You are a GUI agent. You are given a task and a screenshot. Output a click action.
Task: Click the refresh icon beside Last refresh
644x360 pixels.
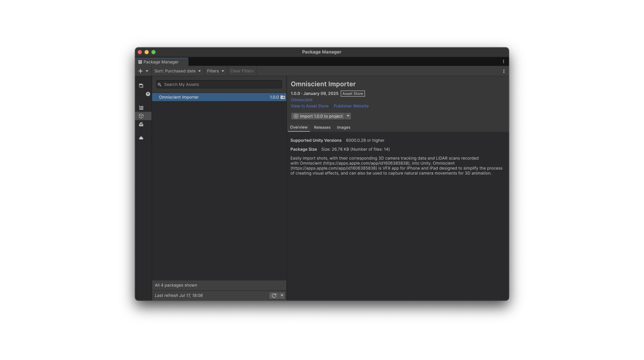coord(274,296)
